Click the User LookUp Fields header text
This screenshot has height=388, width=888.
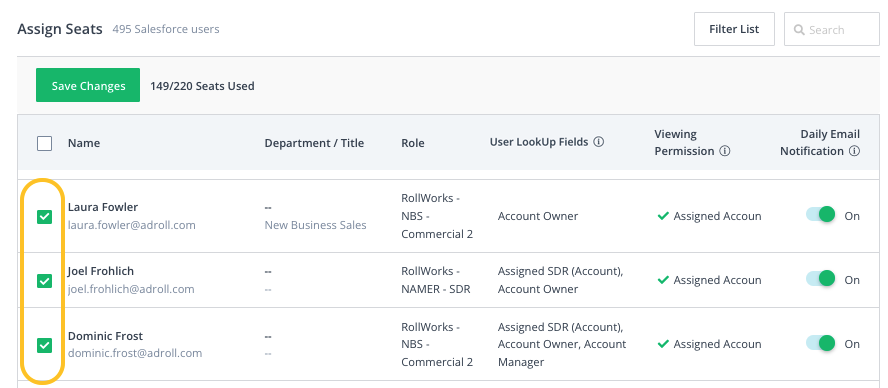coord(539,142)
